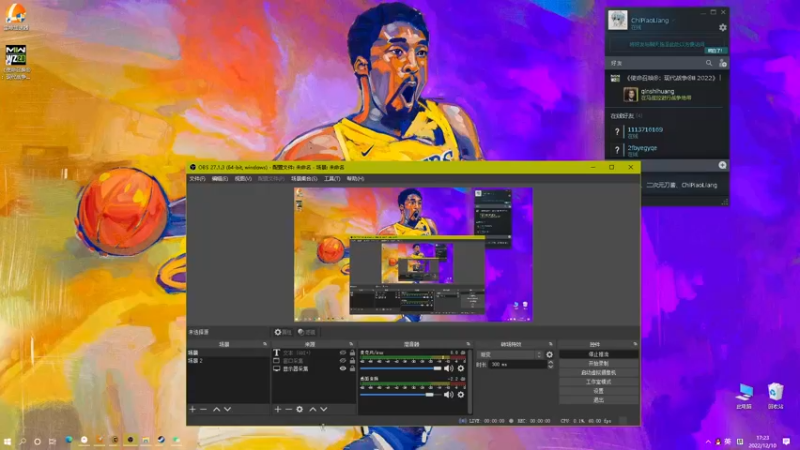Open the Tools menu in OBS
800x450 pixels.
(x=332, y=179)
